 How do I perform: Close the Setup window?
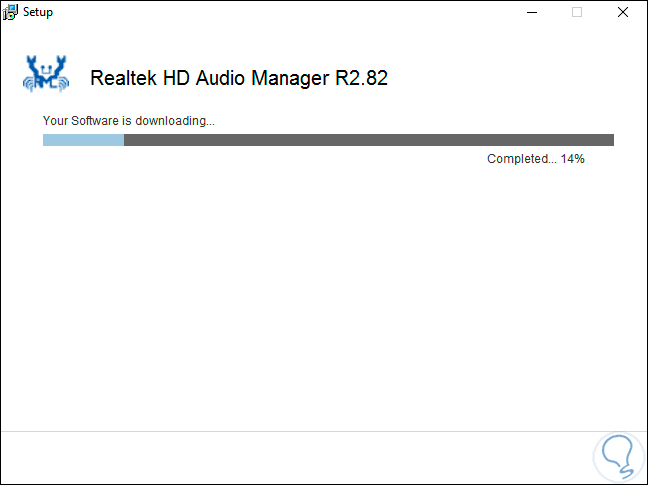[x=624, y=12]
